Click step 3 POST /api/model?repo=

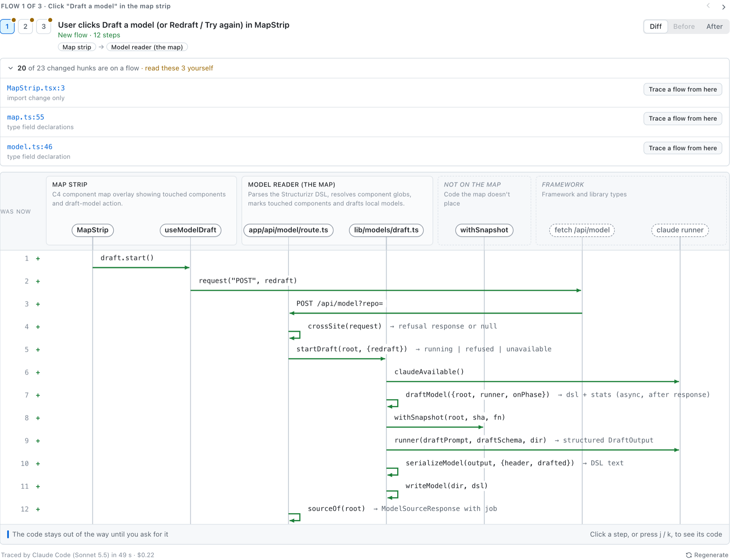coord(339,304)
